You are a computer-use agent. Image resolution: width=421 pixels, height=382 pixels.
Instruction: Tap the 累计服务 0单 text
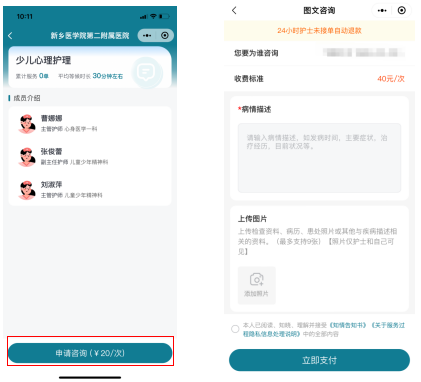32,76
